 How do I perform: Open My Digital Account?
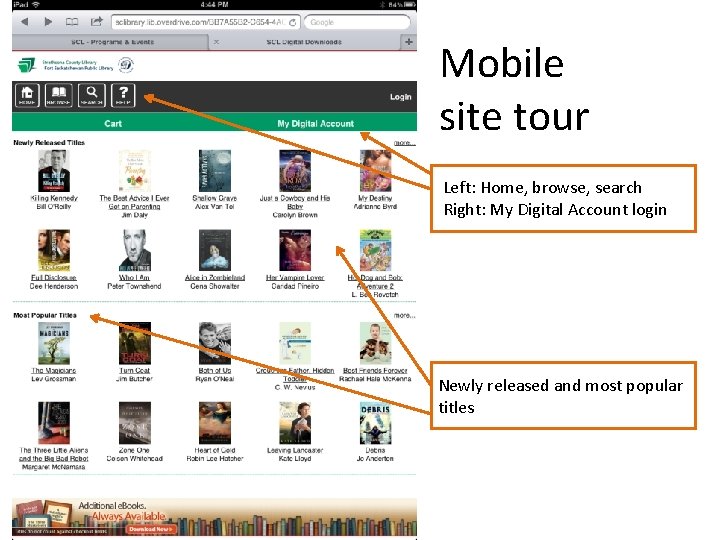(x=315, y=123)
